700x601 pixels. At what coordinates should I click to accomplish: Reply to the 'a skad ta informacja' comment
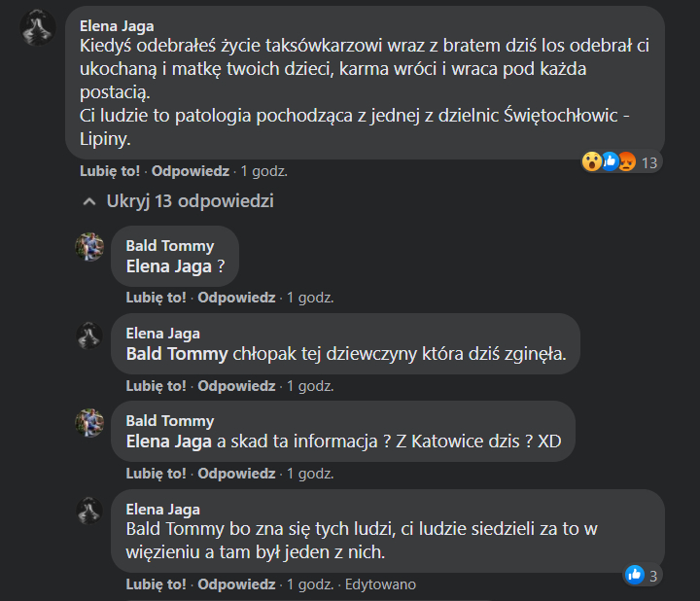pyautogui.click(x=236, y=474)
